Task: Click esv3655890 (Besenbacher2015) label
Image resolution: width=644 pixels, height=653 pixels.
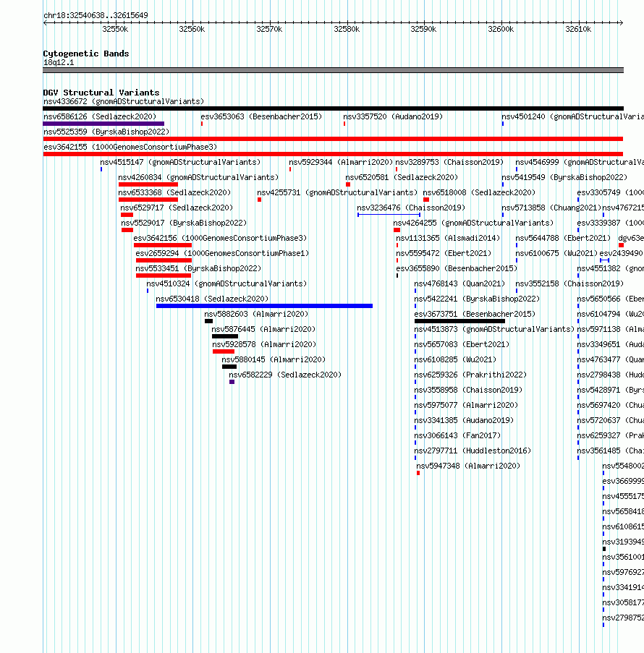Action: 457,268
